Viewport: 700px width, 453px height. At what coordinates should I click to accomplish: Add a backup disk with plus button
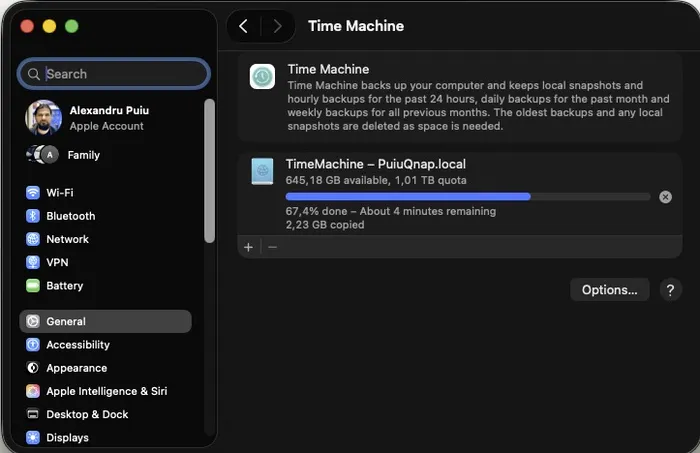click(249, 247)
